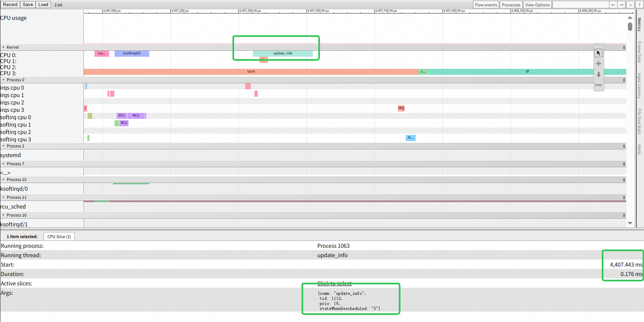The width and height of the screenshot is (644, 322).
Task: Select the N... slice on softirq cpu 3
Action: click(411, 138)
